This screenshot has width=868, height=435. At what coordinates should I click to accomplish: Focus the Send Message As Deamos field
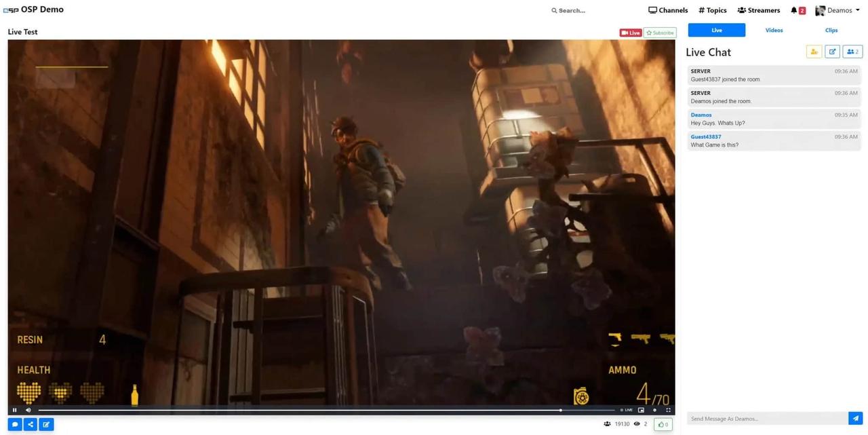(x=766, y=418)
